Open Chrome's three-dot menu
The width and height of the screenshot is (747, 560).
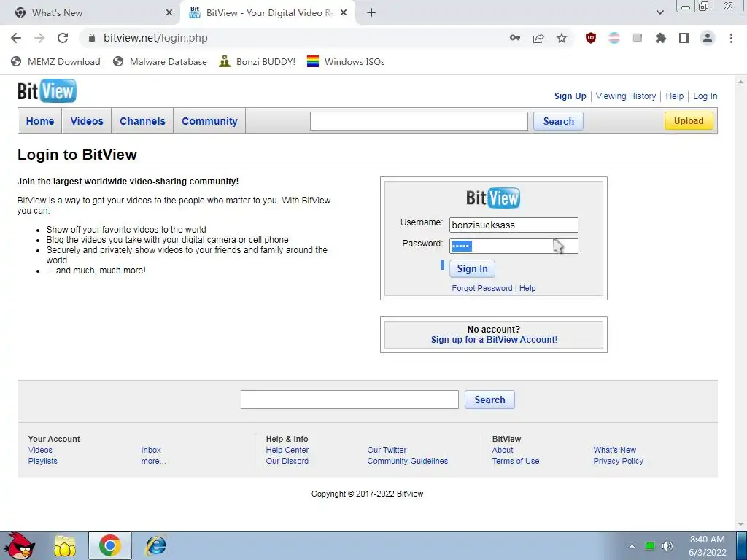point(731,38)
